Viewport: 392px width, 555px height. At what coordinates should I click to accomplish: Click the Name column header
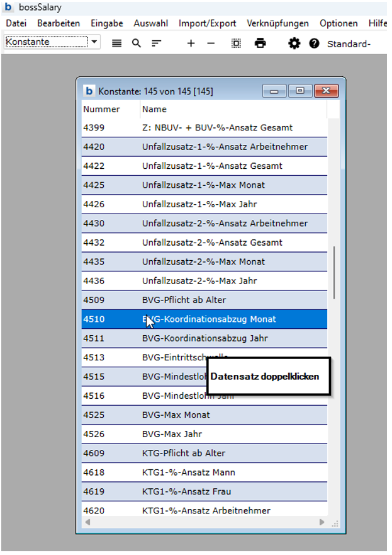pyautogui.click(x=233, y=110)
